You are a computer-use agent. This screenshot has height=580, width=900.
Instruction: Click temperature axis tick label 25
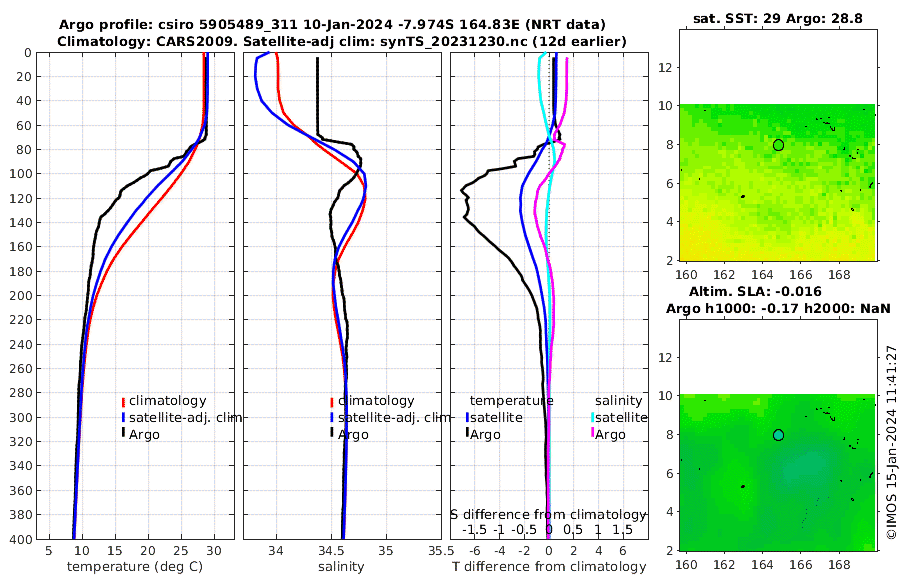point(181,551)
